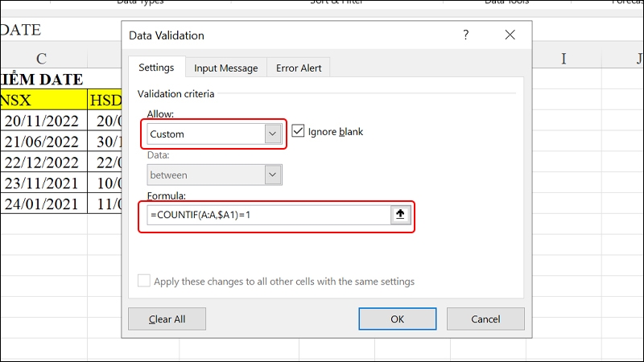Switch to the Input Message tab
The height and width of the screenshot is (362, 644).
click(x=226, y=68)
